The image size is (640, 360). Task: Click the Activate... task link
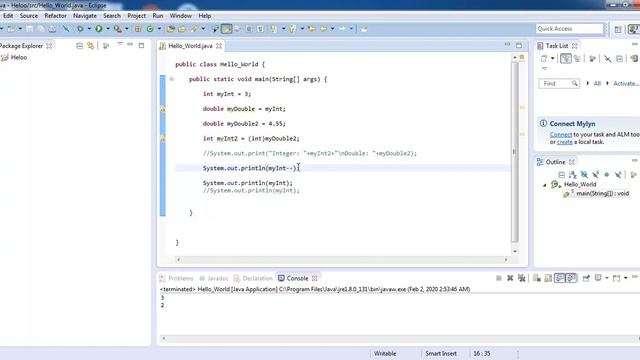626,83
